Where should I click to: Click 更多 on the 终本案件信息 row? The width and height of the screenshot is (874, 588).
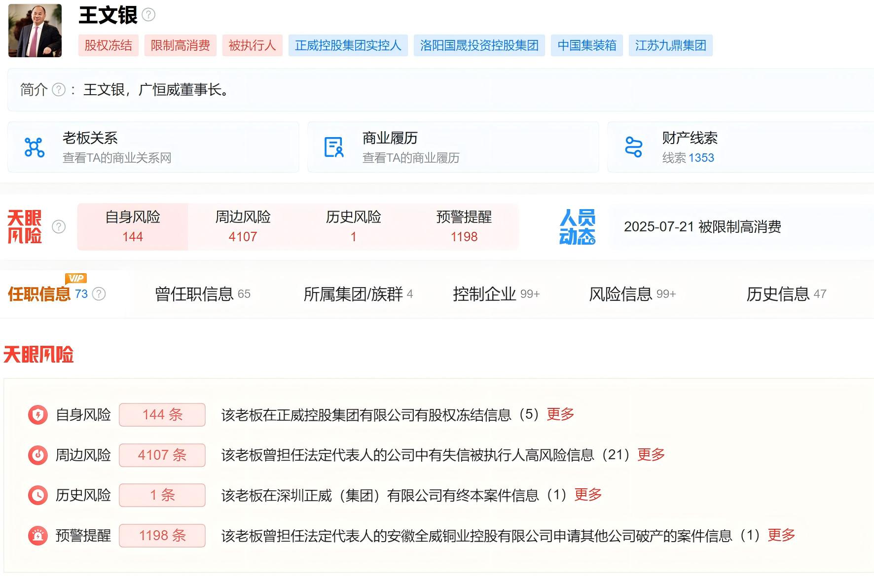coord(588,495)
